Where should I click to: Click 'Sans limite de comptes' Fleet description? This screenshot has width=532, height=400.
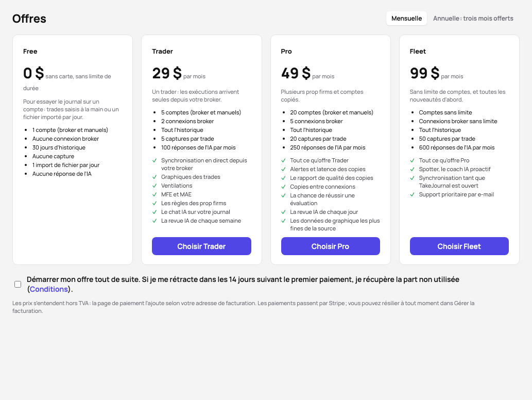point(457,96)
